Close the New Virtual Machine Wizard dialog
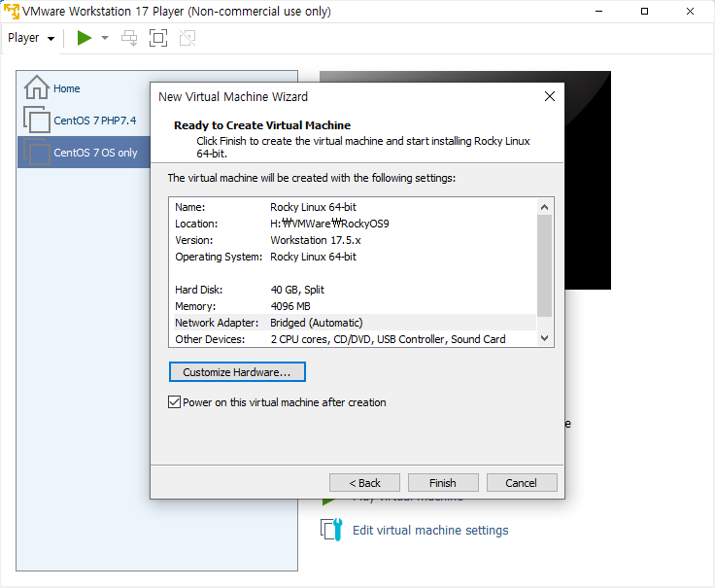This screenshot has height=588, width=715. (550, 96)
